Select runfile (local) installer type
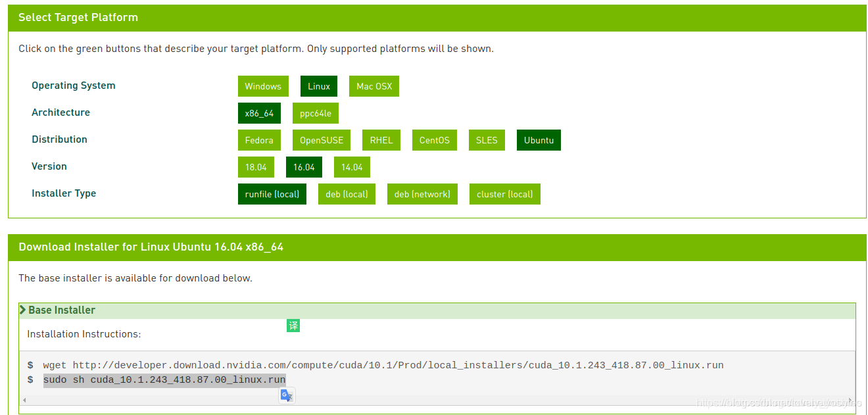The height and width of the screenshot is (415, 868). pos(272,194)
